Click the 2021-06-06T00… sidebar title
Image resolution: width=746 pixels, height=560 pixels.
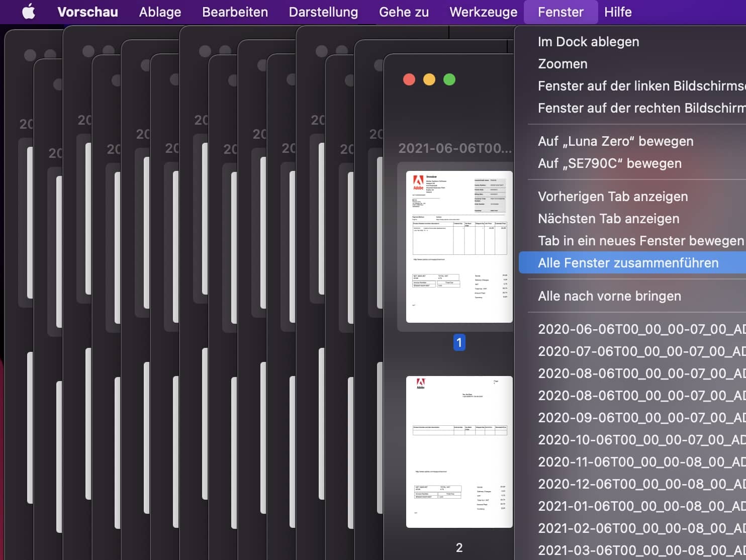coord(455,148)
